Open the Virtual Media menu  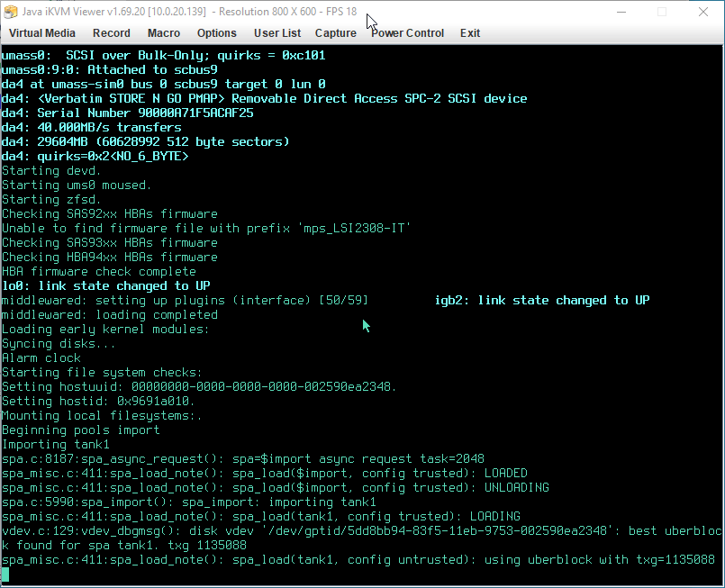[41, 33]
